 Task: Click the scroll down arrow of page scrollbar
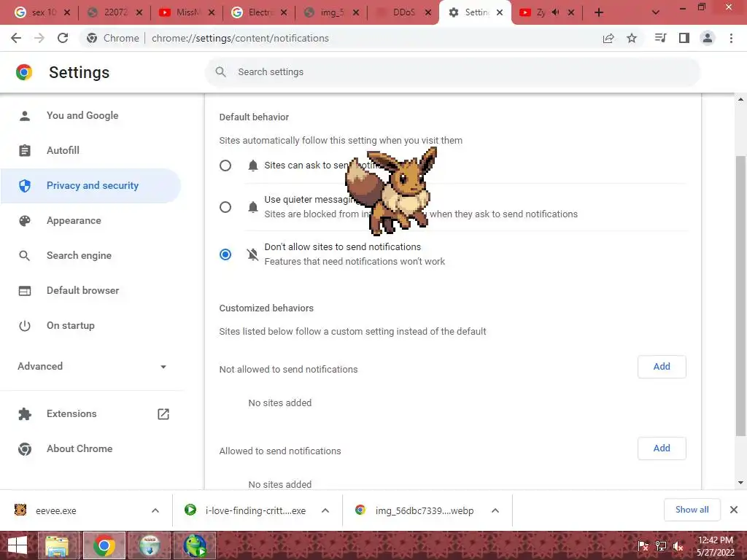(x=740, y=483)
